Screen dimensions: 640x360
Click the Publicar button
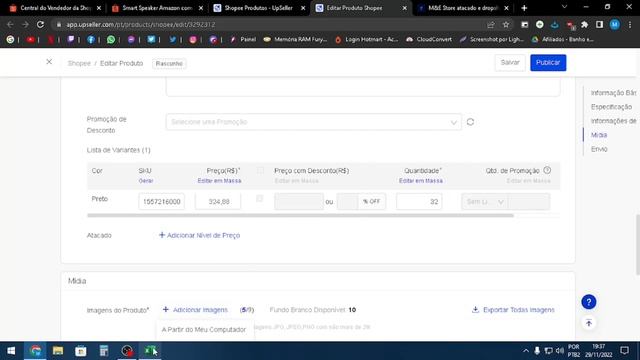coord(548,62)
